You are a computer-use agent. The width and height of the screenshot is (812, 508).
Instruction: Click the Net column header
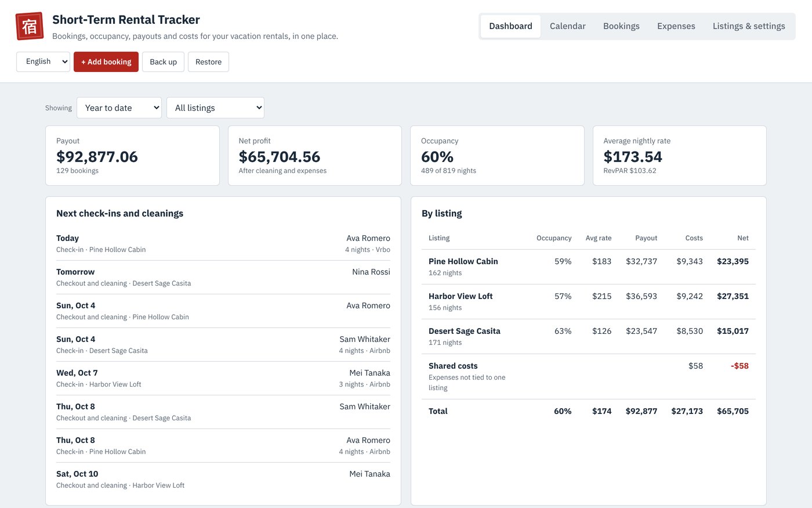pyautogui.click(x=743, y=238)
